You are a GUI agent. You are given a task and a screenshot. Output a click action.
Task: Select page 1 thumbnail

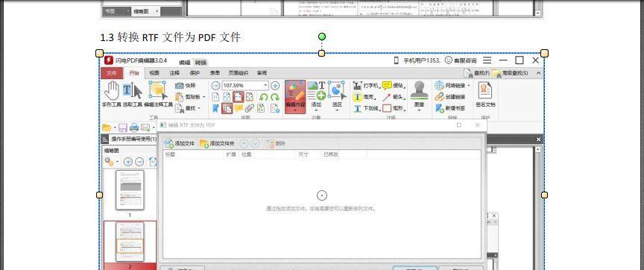coord(130,190)
